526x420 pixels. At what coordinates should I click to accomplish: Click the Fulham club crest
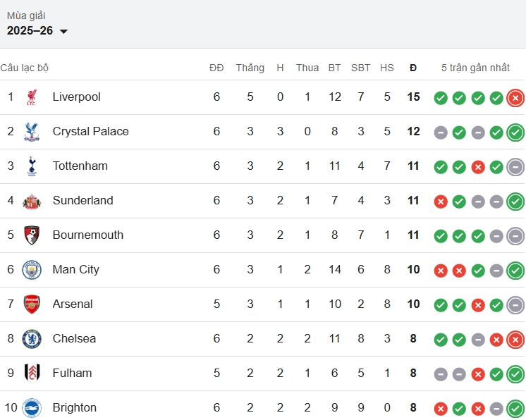(x=32, y=373)
